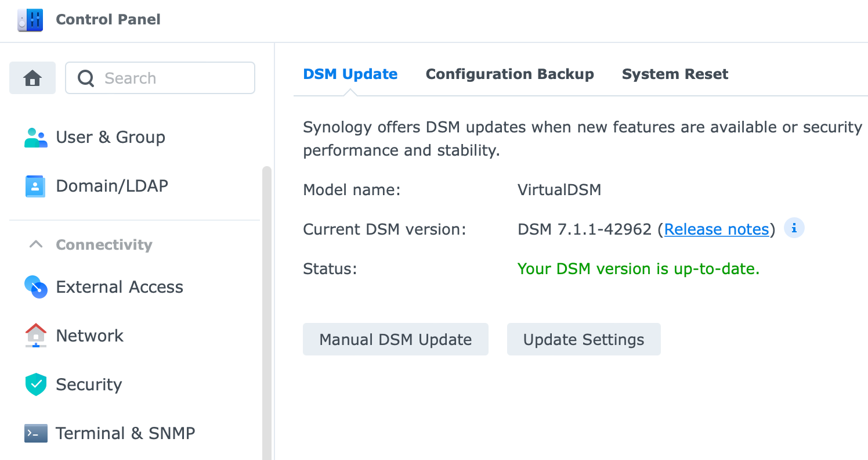
Task: Click the search magnifier icon
Action: 86,78
